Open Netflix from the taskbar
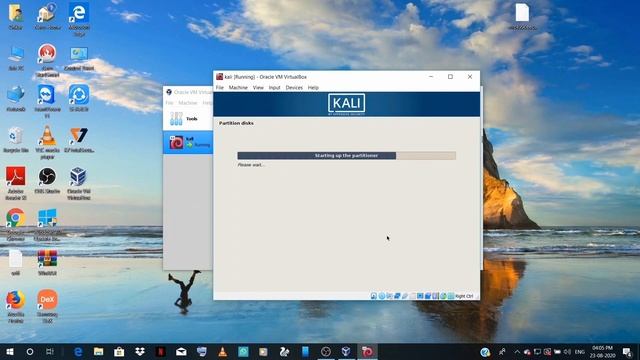Screen dimensions: 640x360 coord(160,351)
